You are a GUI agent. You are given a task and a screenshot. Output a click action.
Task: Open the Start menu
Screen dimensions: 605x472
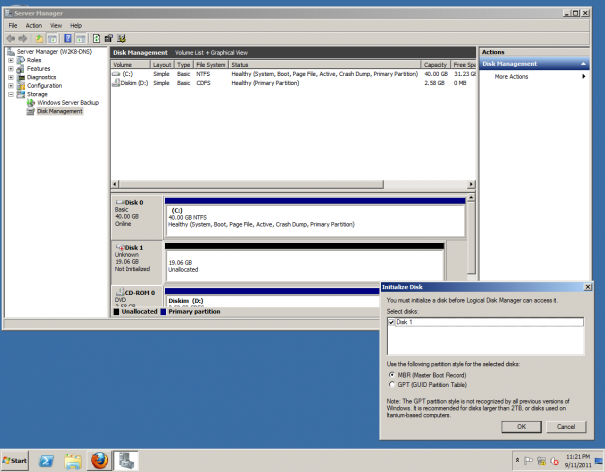coord(15,460)
